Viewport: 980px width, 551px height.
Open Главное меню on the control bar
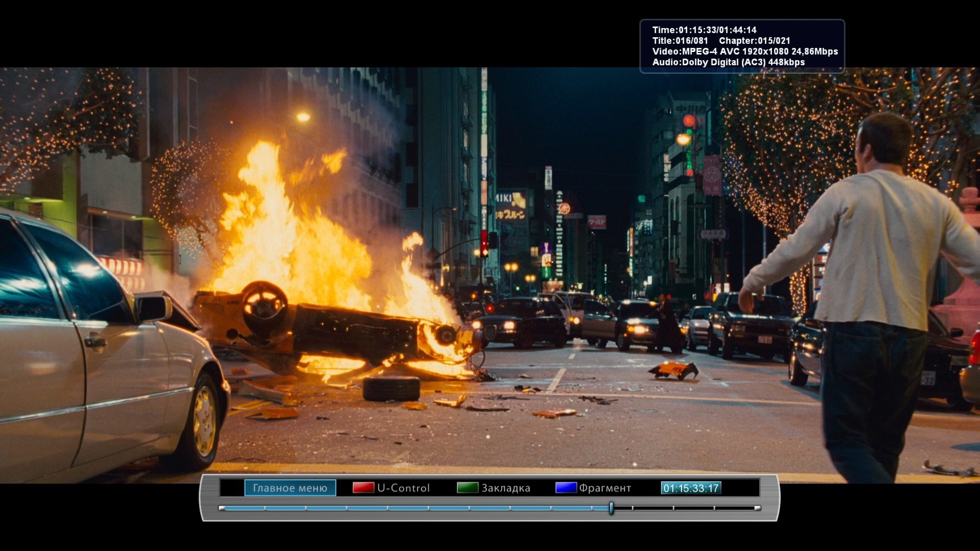290,488
